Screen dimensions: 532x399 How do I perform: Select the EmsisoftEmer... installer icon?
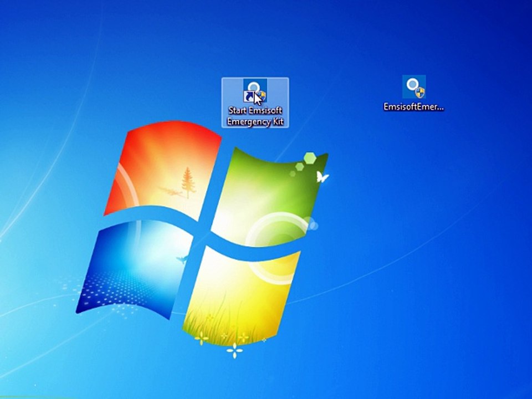point(414,87)
